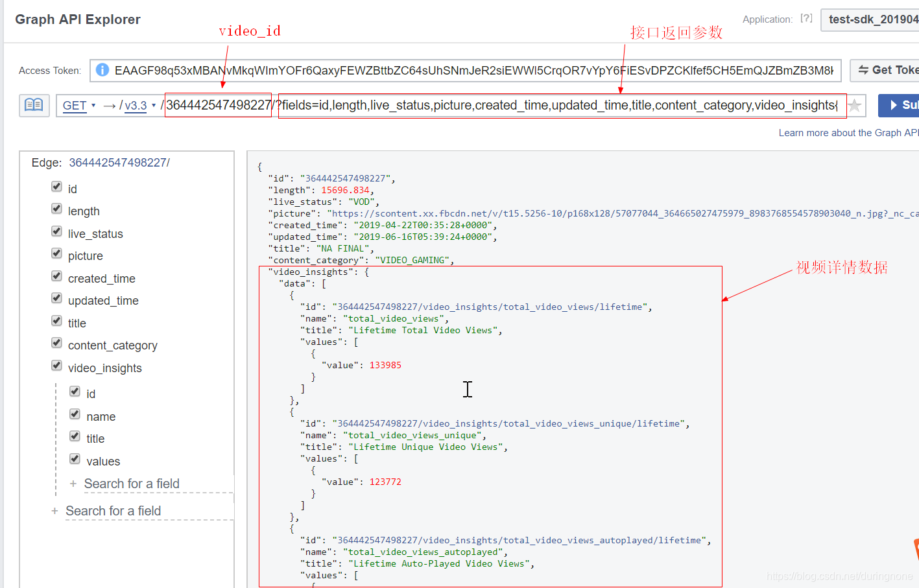Image resolution: width=919 pixels, height=588 pixels.
Task: Toggle the content_category checkbox
Action: [56, 343]
